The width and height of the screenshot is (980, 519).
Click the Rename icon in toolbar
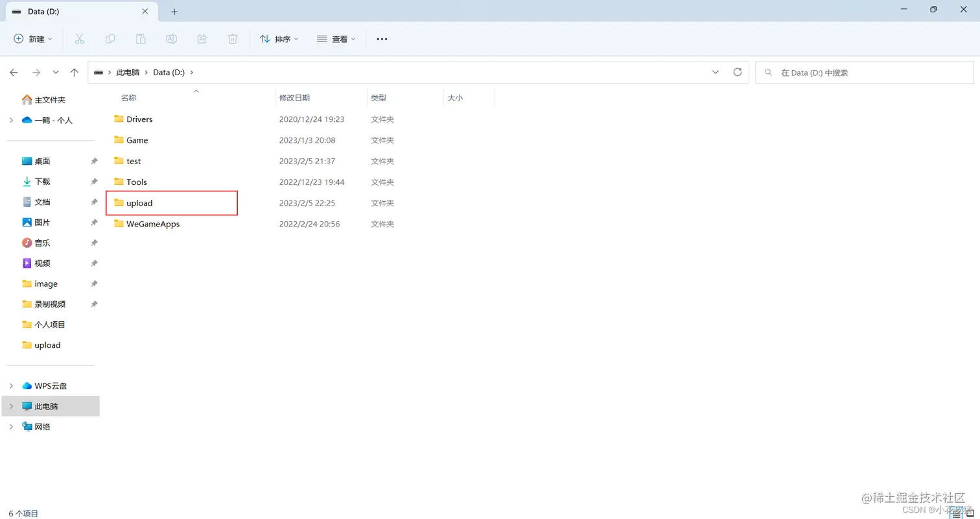click(171, 39)
